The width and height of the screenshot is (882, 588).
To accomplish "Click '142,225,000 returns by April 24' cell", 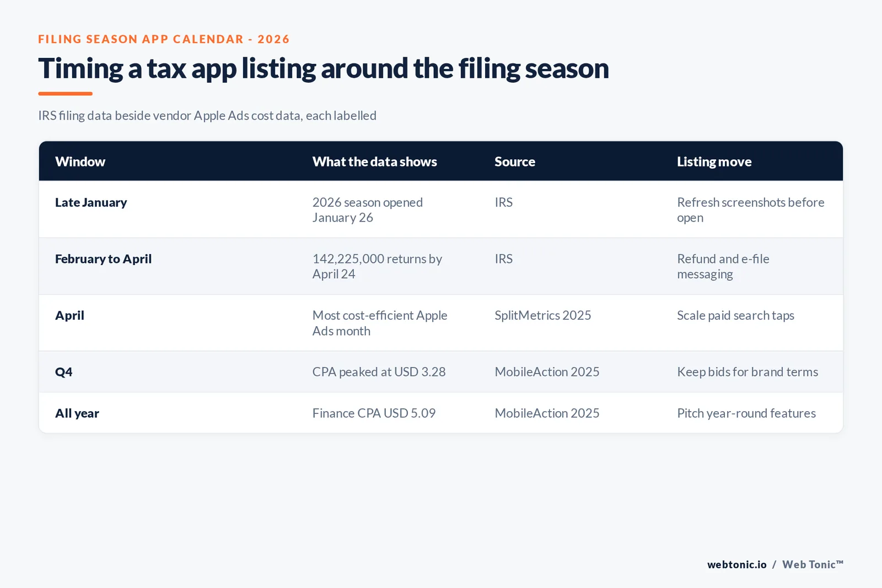I will [x=377, y=267].
